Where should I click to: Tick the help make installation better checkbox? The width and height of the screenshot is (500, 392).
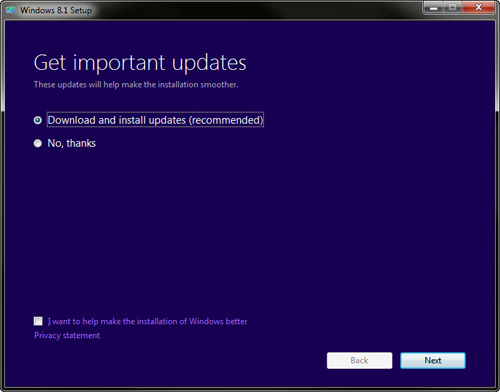pos(38,321)
